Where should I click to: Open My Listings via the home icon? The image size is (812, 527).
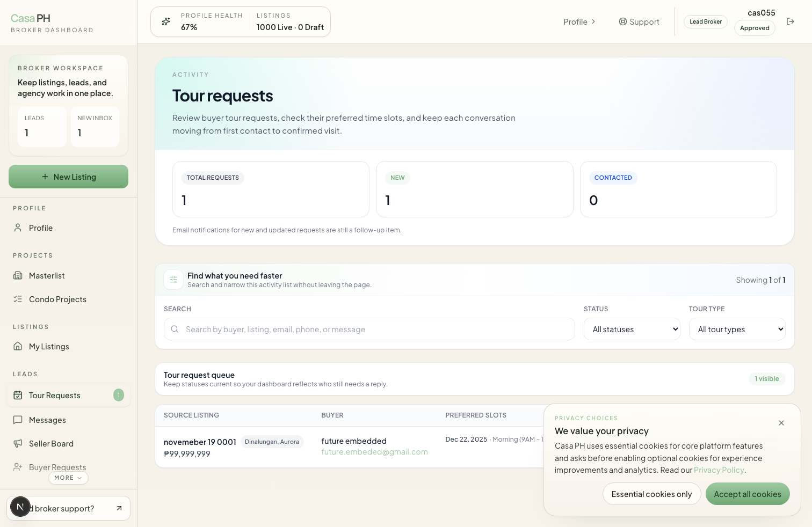tap(18, 346)
